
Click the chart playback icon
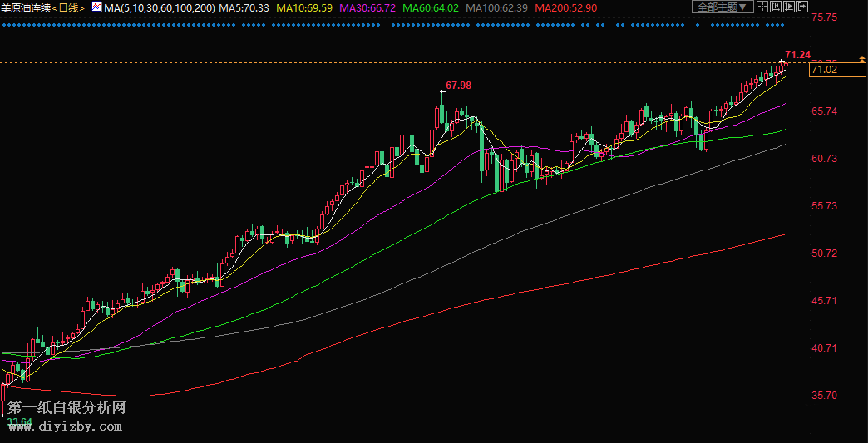(789, 7)
